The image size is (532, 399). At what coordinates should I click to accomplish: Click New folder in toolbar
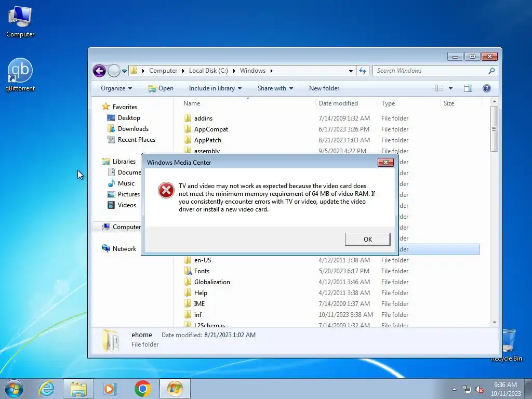324,88
